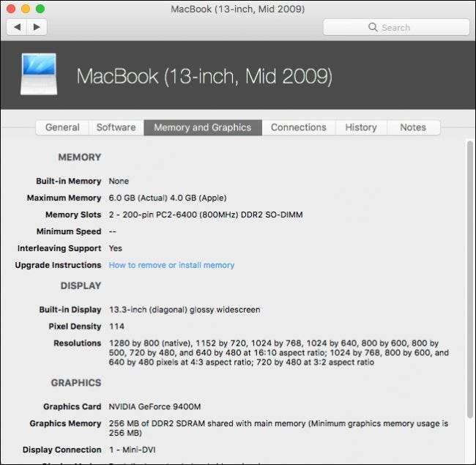Click the Pixel Density value 114
476x465 pixels.
[x=116, y=327]
